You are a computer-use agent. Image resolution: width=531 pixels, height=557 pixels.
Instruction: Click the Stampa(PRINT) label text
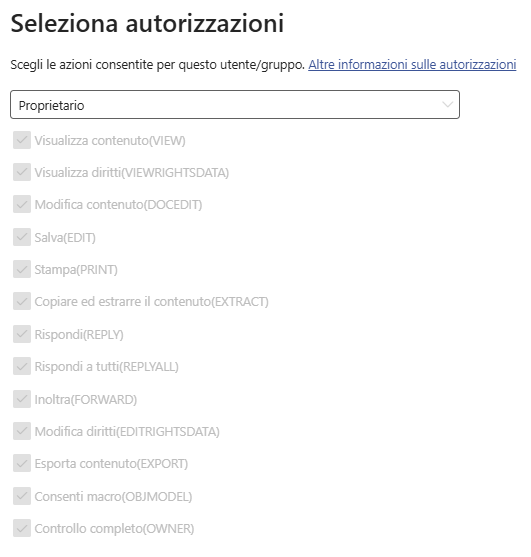pyautogui.click(x=76, y=270)
